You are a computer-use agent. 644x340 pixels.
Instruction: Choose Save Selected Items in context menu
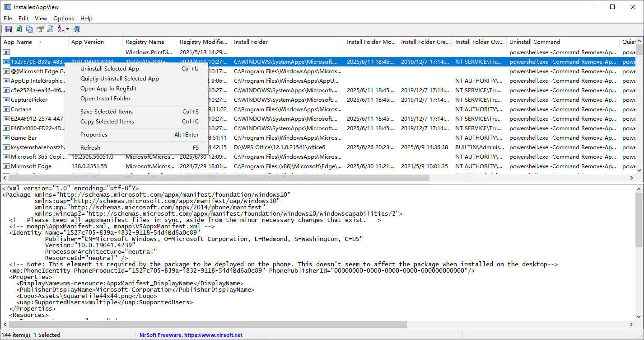pyautogui.click(x=136, y=112)
